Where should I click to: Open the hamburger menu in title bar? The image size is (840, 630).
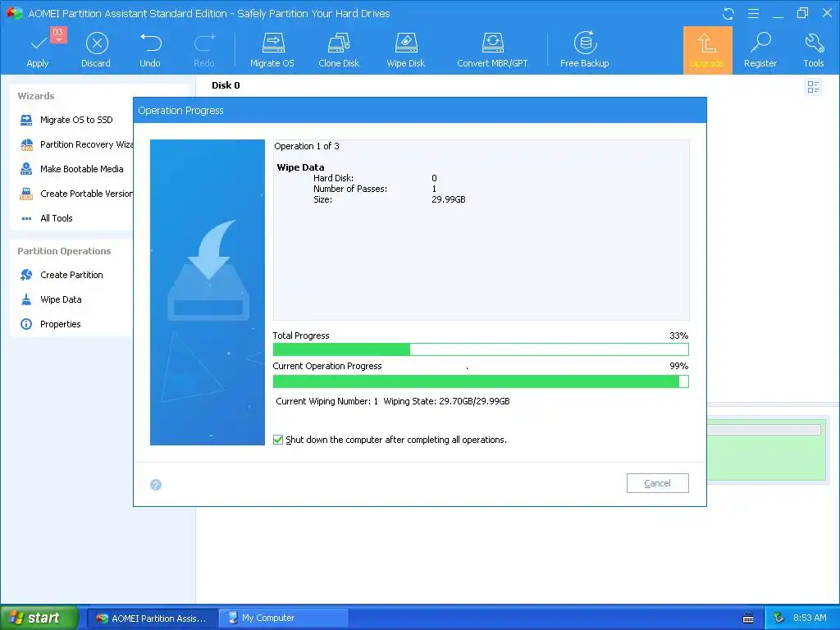753,13
